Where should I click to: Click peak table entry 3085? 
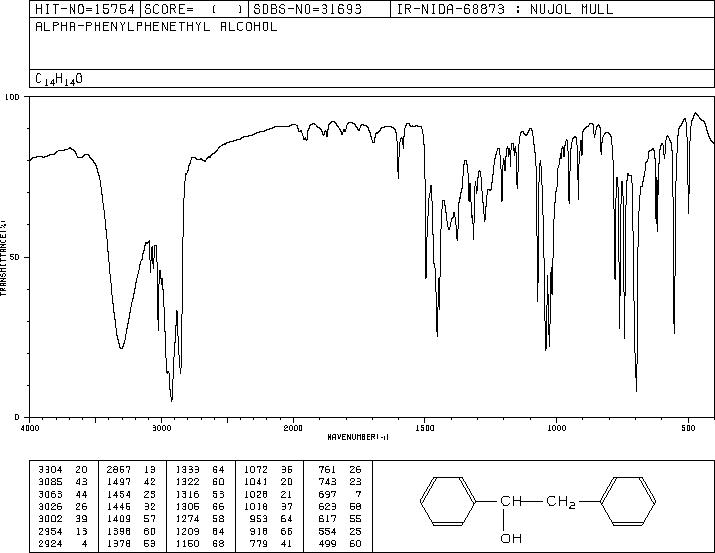50,482
